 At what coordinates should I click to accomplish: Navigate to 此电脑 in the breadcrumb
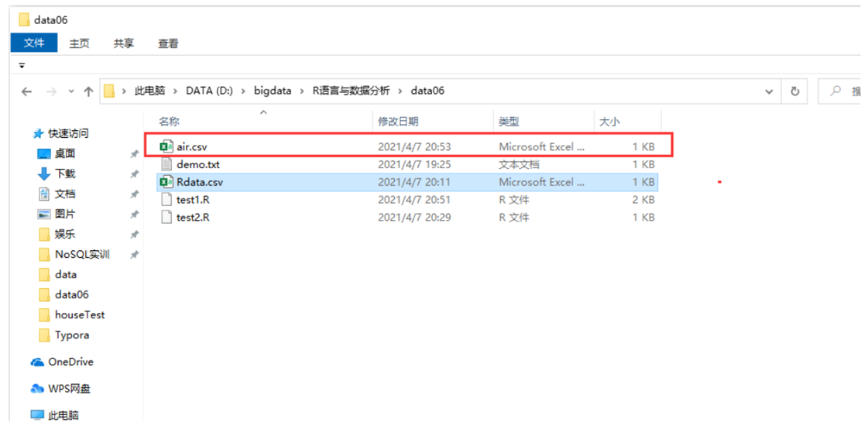click(x=149, y=91)
